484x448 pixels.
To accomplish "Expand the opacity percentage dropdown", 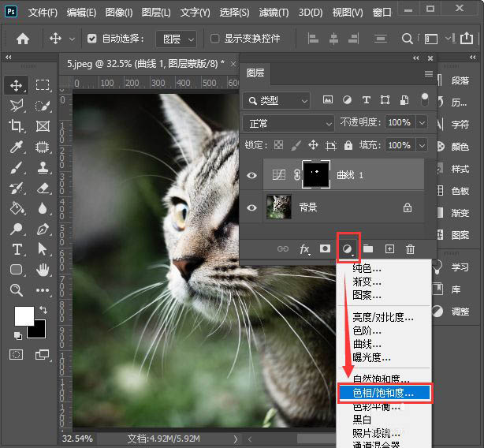I will (423, 123).
